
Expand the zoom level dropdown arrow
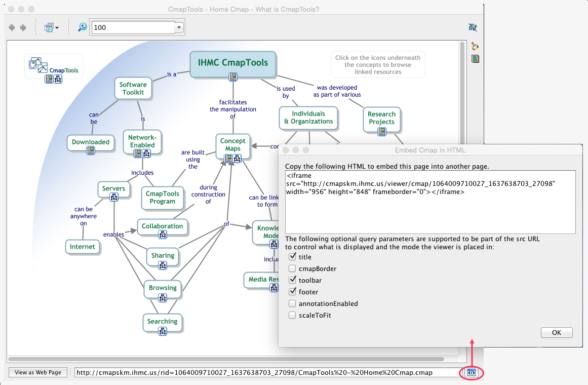(179, 27)
